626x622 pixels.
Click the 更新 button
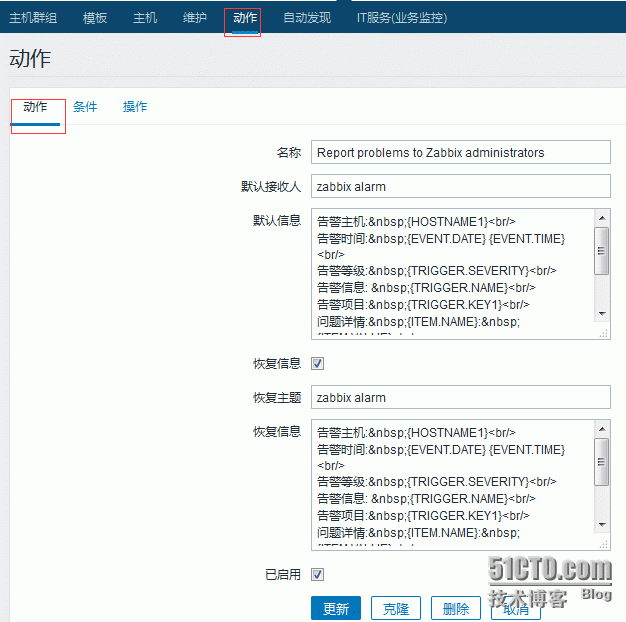point(336,608)
